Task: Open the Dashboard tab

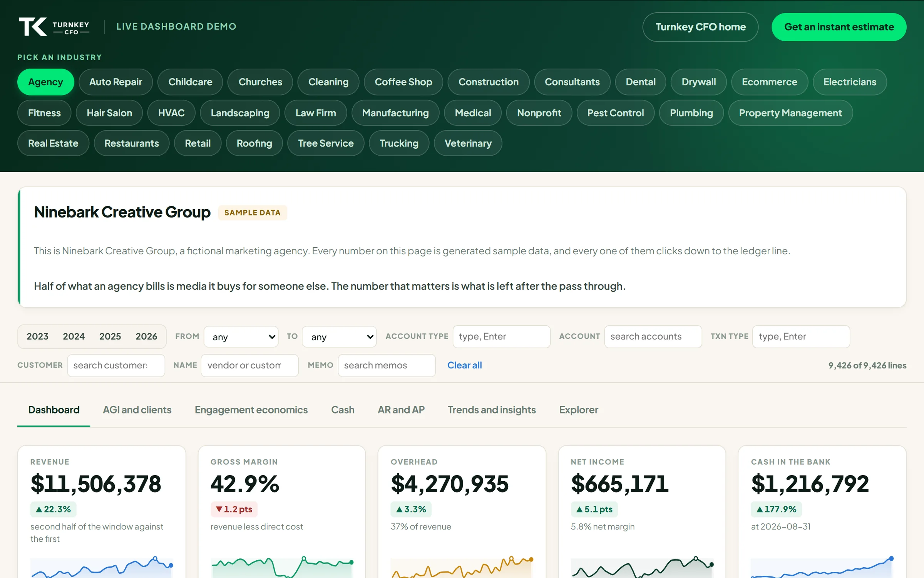Action: tap(54, 410)
